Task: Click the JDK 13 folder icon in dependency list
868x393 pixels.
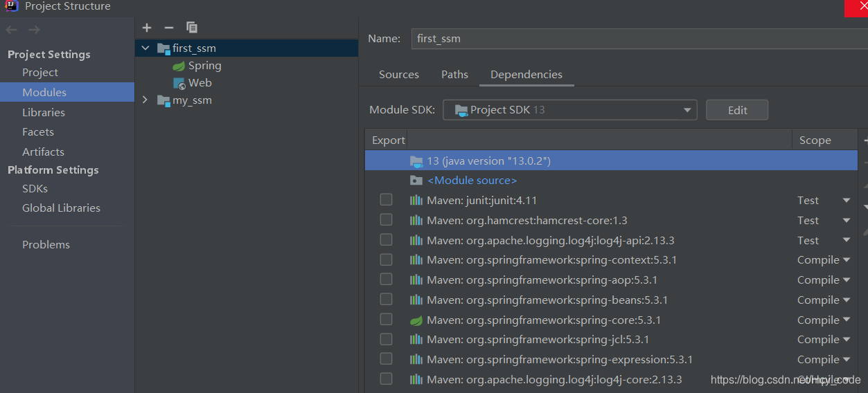Action: 416,161
